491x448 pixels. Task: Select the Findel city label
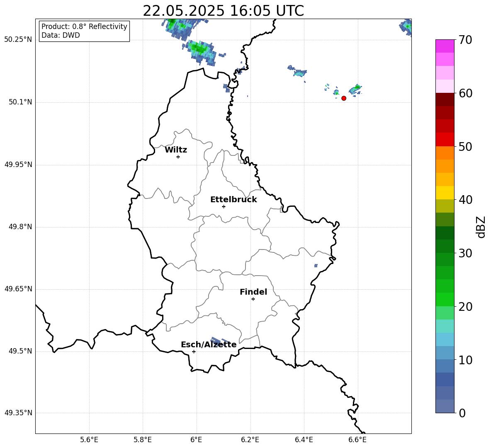coord(253,292)
